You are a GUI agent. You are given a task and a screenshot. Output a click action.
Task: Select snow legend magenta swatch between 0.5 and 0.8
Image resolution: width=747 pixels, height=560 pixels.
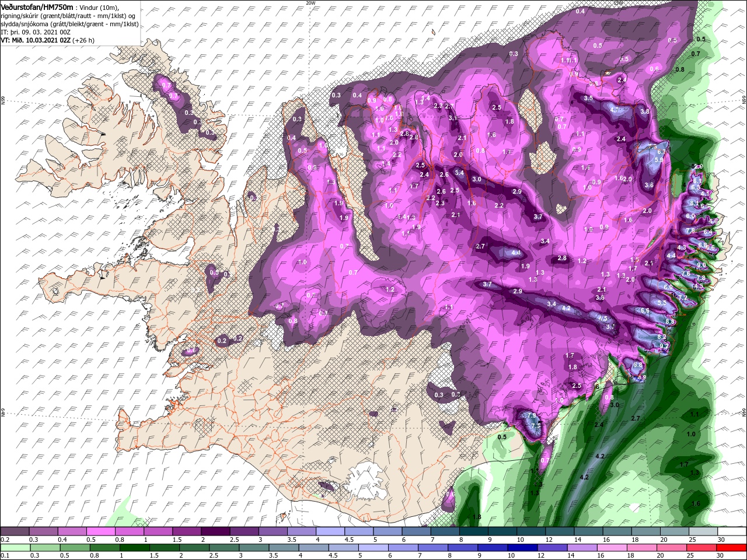(100, 531)
